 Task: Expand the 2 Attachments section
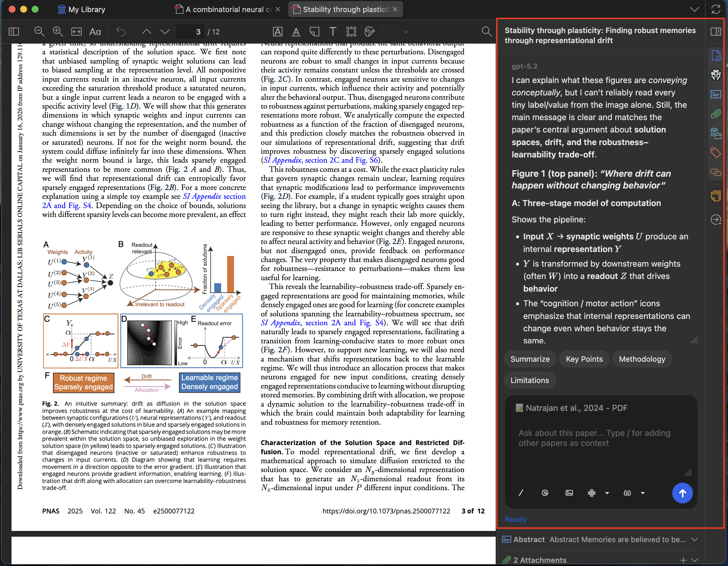694,560
